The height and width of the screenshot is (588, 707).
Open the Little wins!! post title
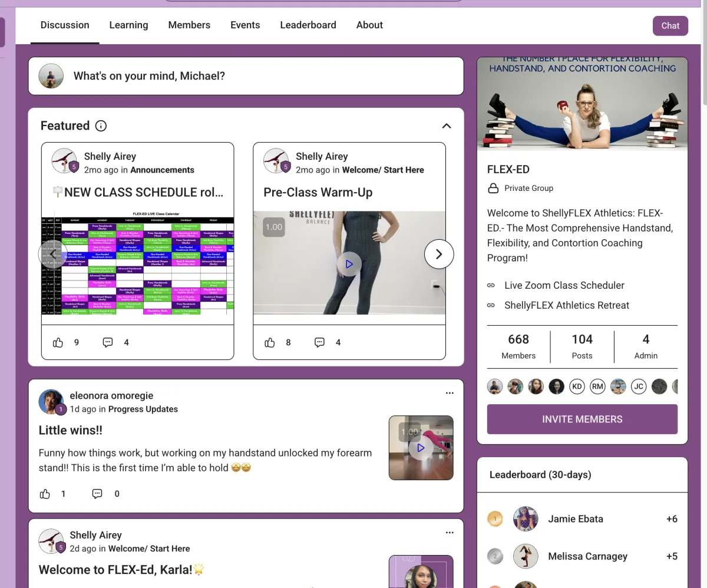tap(71, 430)
